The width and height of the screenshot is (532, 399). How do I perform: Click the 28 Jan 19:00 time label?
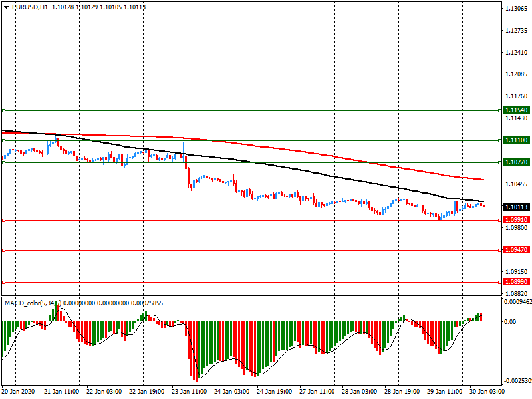tap(402, 392)
